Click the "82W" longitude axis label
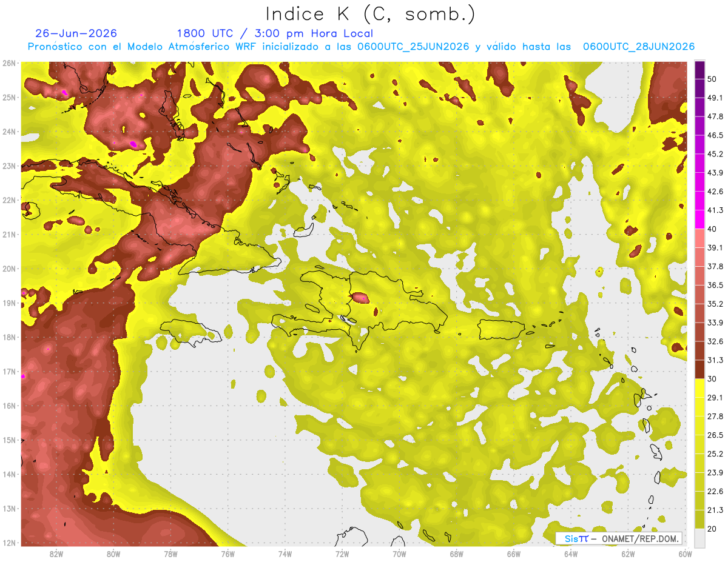728x562 pixels. [56, 554]
